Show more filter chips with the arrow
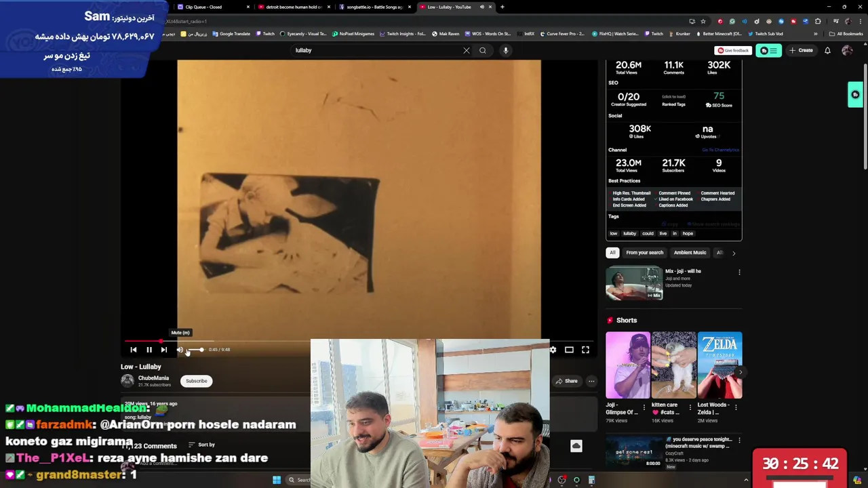The height and width of the screenshot is (488, 868). click(x=734, y=253)
